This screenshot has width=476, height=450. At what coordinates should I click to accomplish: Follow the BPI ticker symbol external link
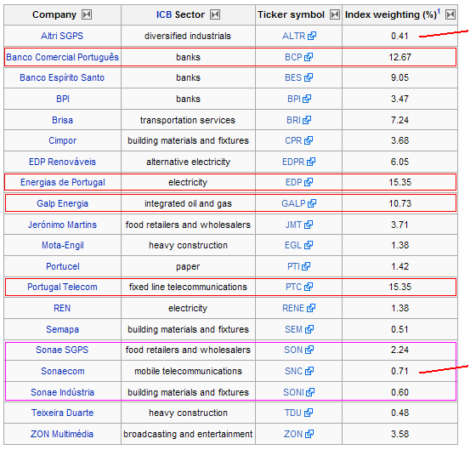pos(299,99)
